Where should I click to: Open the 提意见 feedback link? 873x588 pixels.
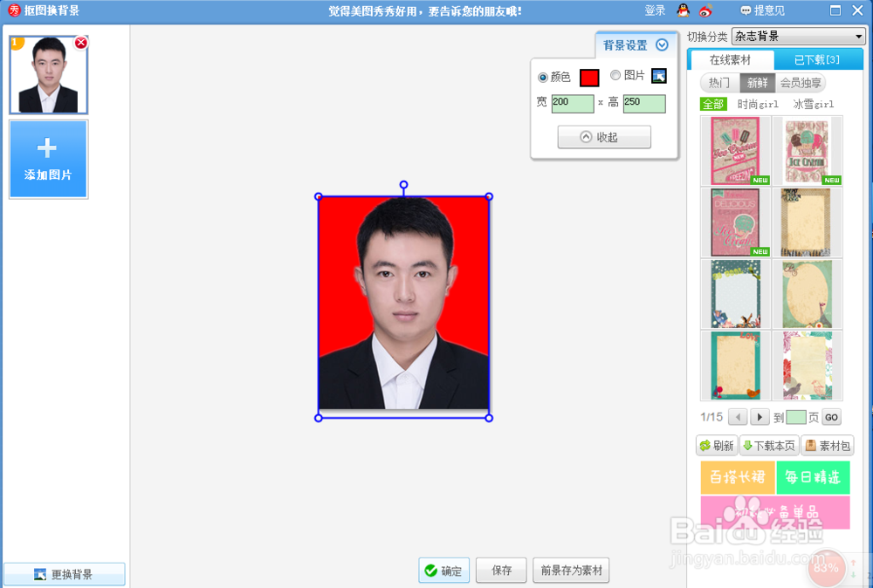762,10
